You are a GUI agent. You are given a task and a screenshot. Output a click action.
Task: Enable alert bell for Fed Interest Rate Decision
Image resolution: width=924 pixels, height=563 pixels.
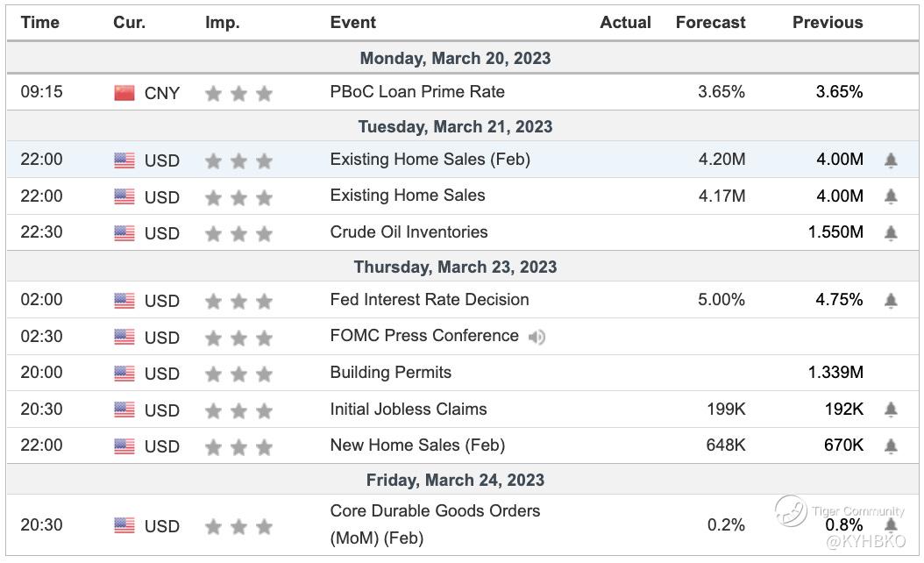(891, 301)
